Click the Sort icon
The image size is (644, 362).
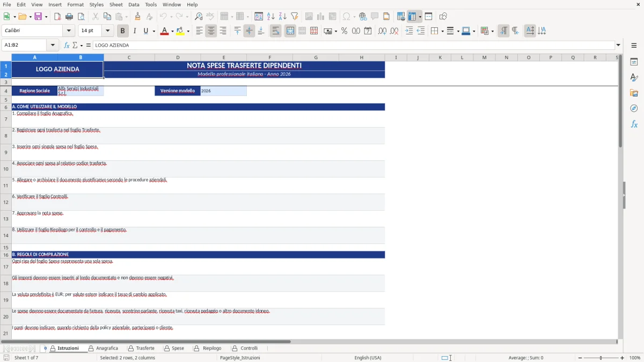[x=259, y=17]
